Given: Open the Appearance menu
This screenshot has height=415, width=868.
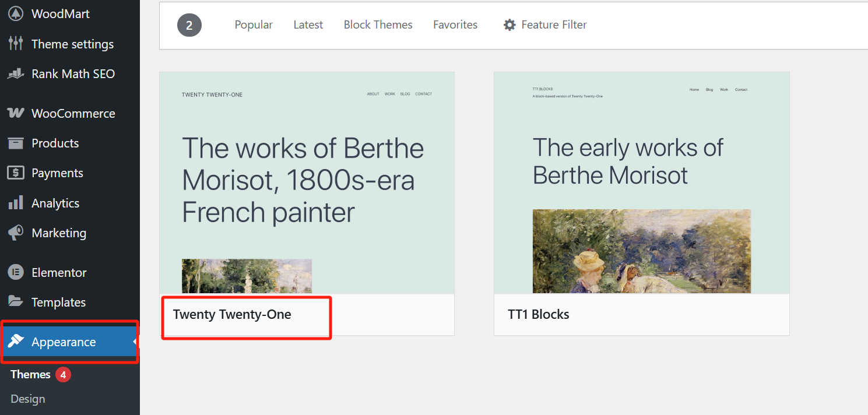Looking at the screenshot, I should click(63, 342).
